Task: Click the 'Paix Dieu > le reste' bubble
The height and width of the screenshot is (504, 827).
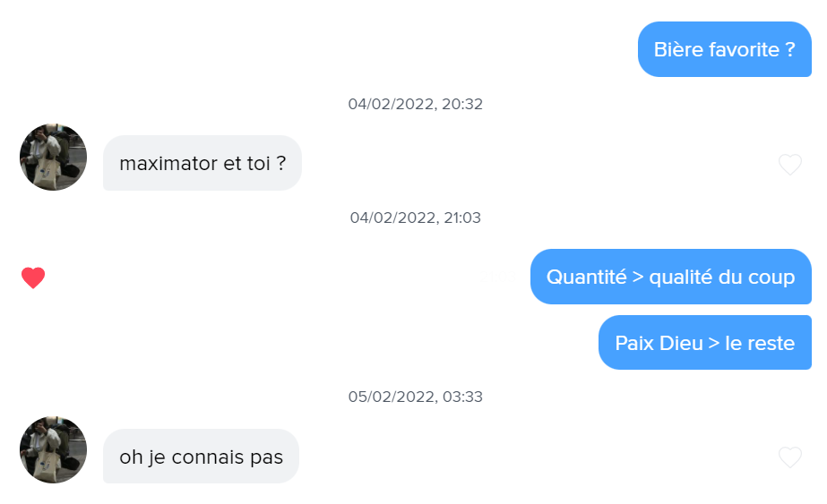Action: click(x=704, y=343)
